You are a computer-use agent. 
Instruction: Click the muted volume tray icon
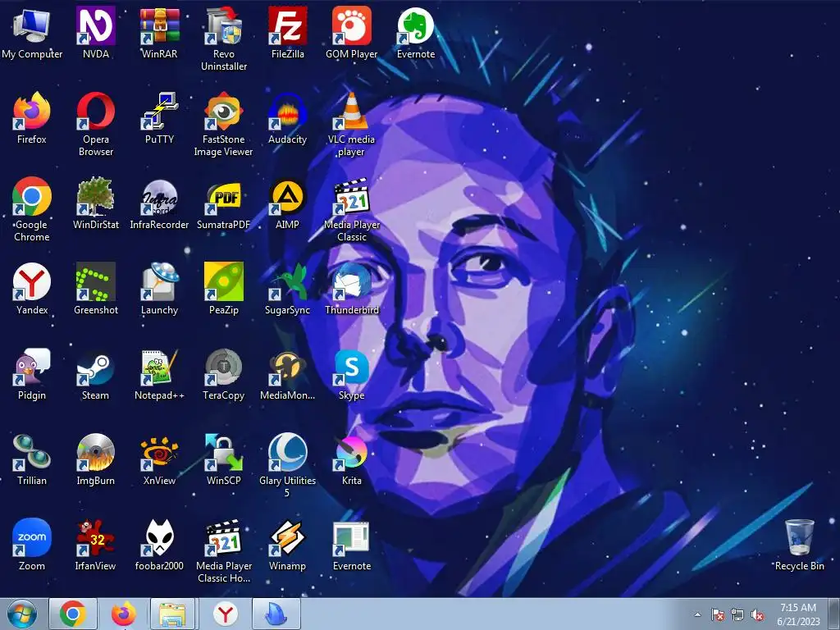(757, 614)
